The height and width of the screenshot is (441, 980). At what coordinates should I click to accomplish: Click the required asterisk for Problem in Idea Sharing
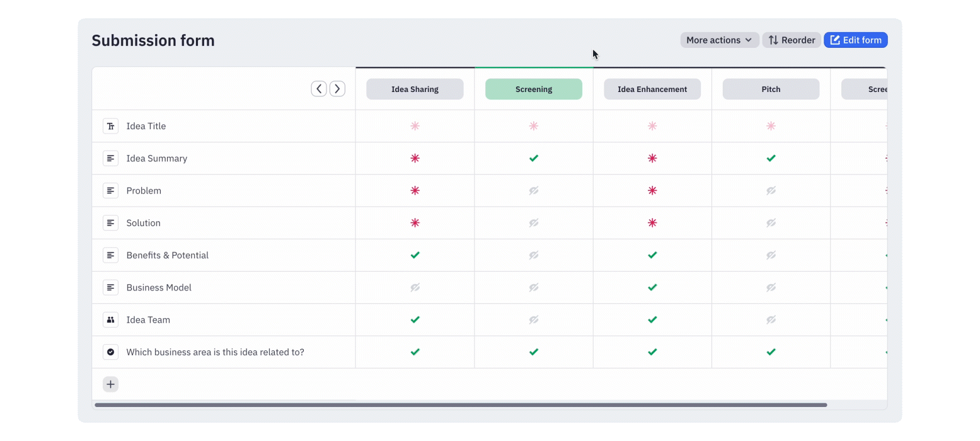(x=415, y=190)
